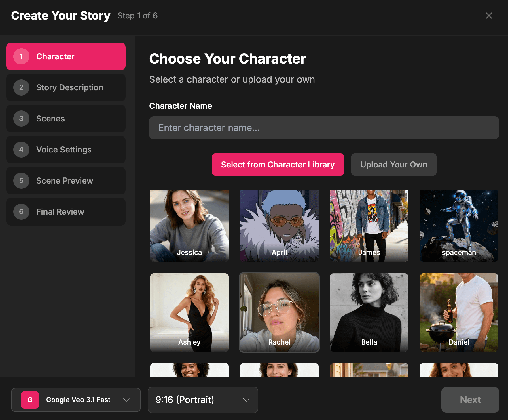Pick the April anime character thumbnail
Viewport: 508px width, 420px height.
(279, 226)
